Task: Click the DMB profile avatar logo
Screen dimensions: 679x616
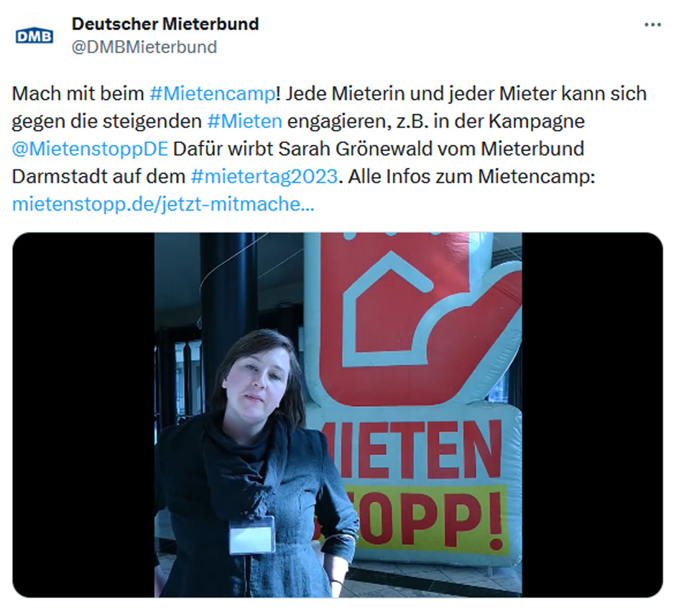Action: 34,37
